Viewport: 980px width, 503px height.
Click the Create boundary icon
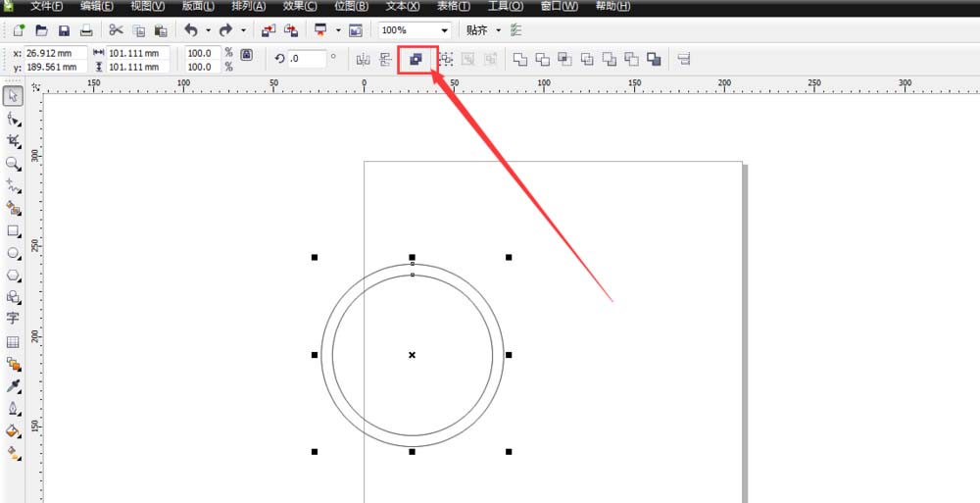[x=655, y=60]
